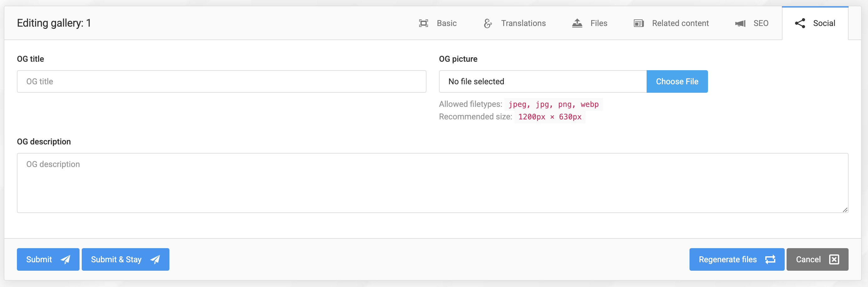The width and height of the screenshot is (868, 287).
Task: Click the SEO megaphone icon
Action: (x=740, y=23)
